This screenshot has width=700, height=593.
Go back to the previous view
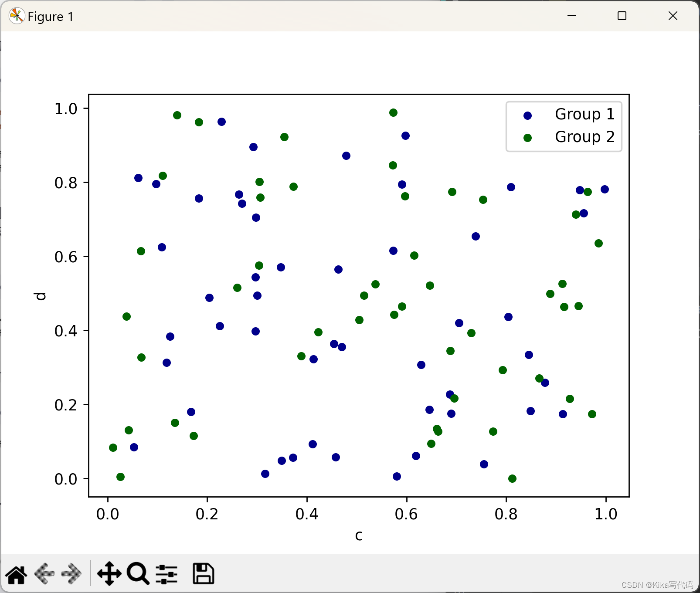point(44,574)
